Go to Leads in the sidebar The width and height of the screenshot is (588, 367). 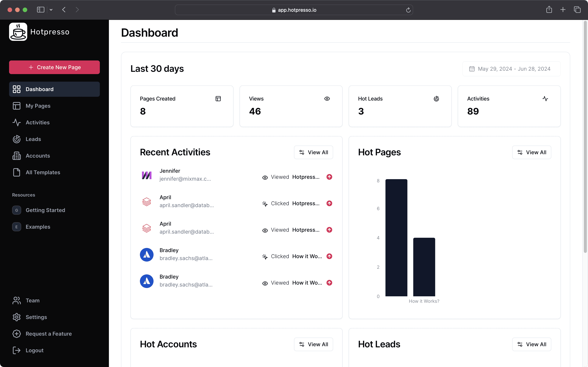[x=33, y=139]
